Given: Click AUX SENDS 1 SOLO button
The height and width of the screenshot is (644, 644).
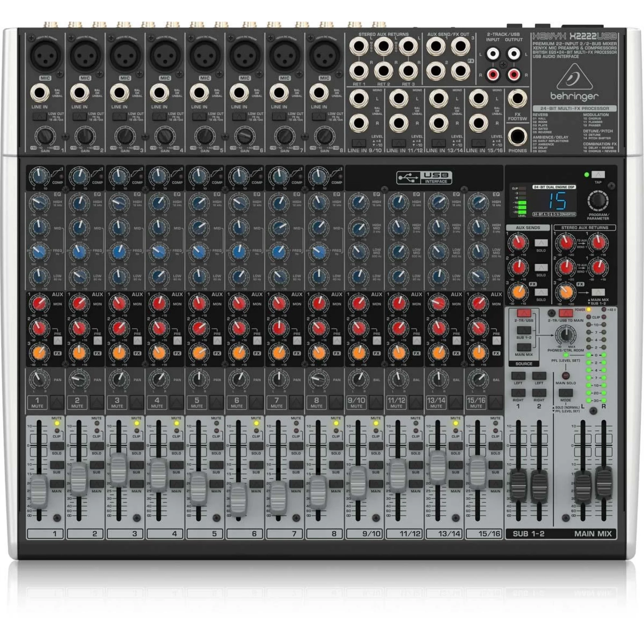Looking at the screenshot, I should point(541,243).
